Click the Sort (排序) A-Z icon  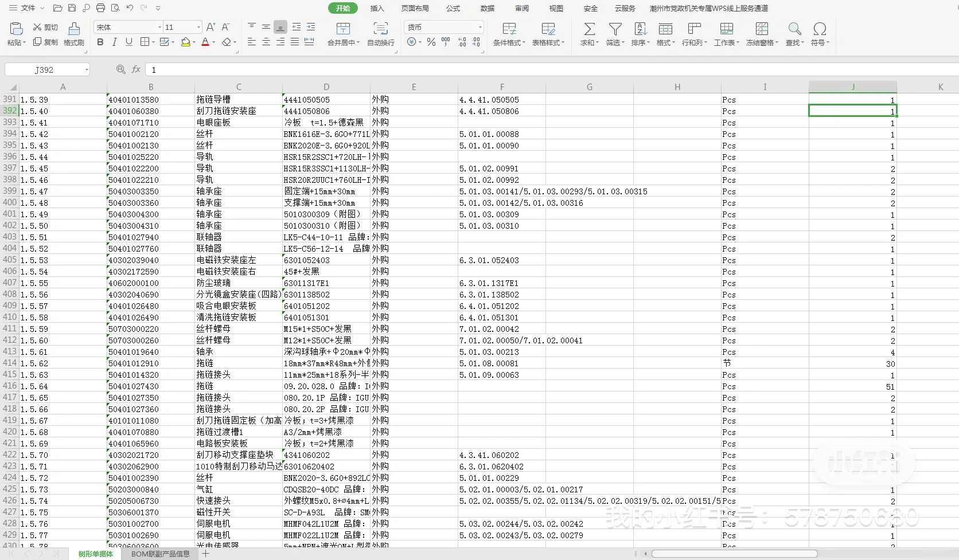(641, 29)
